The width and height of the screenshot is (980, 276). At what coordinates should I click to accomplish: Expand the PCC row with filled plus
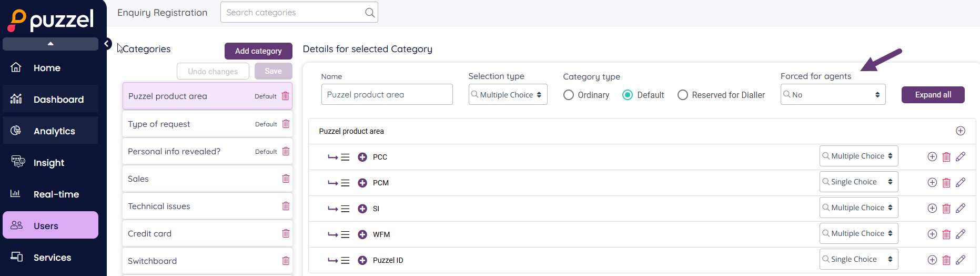click(362, 157)
